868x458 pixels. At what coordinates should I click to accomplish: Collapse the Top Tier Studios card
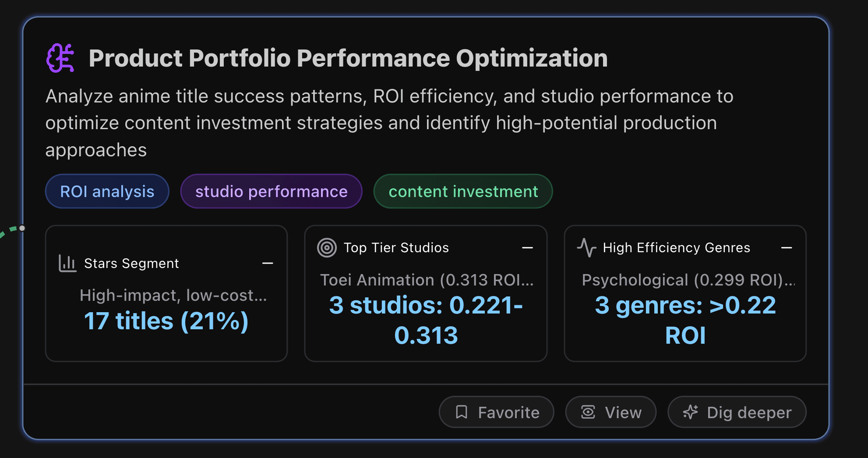click(528, 247)
